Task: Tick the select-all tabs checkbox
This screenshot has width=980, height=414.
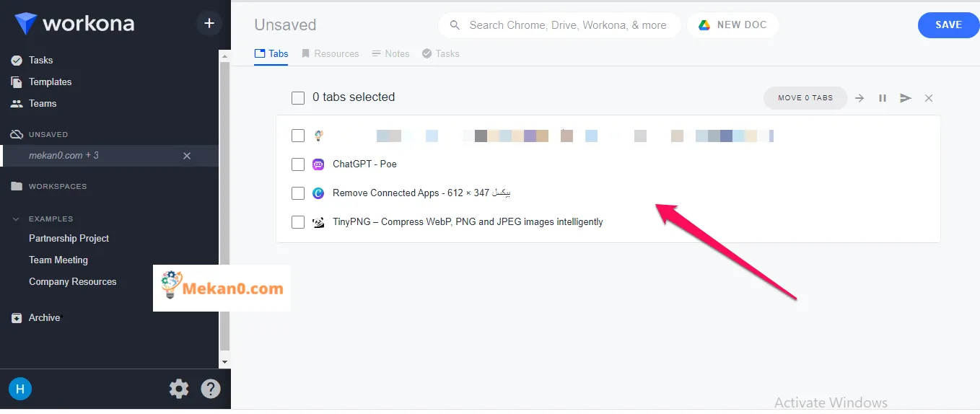Action: pos(298,97)
